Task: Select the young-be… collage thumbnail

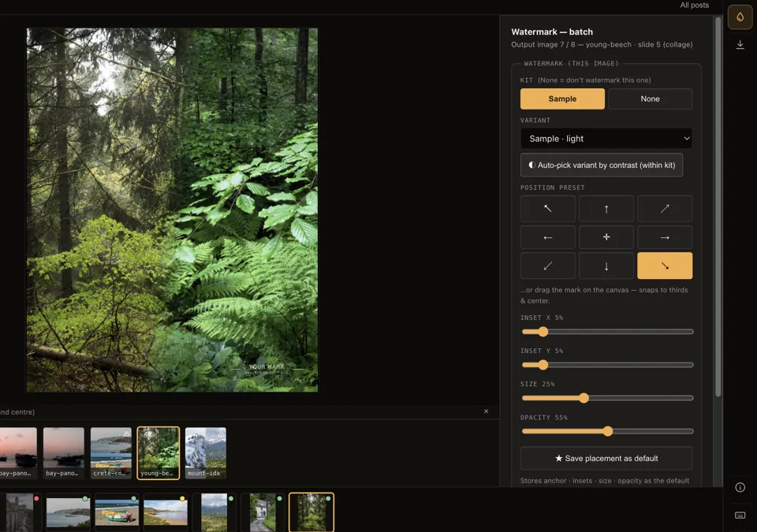Action: (x=158, y=453)
